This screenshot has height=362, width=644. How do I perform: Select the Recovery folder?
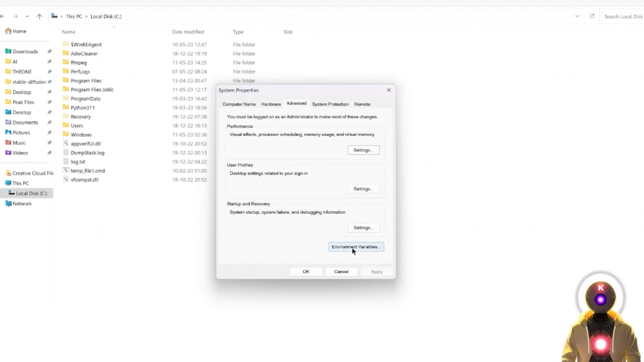pyautogui.click(x=80, y=116)
